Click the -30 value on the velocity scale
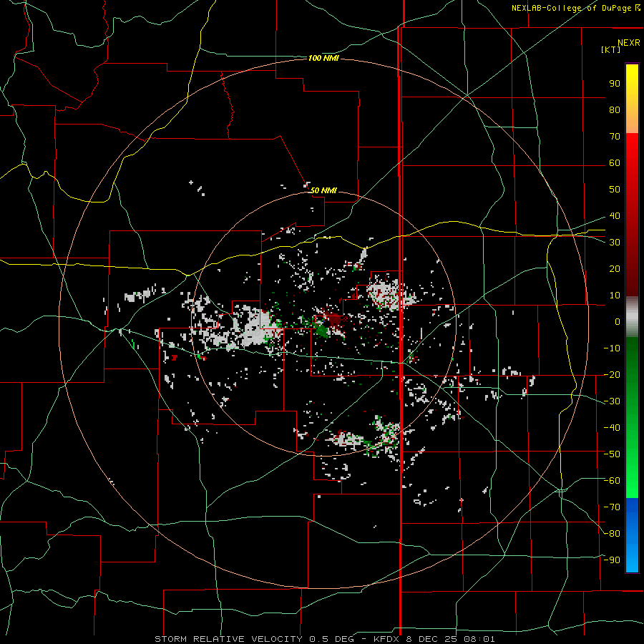This screenshot has width=644, height=644. [x=612, y=401]
